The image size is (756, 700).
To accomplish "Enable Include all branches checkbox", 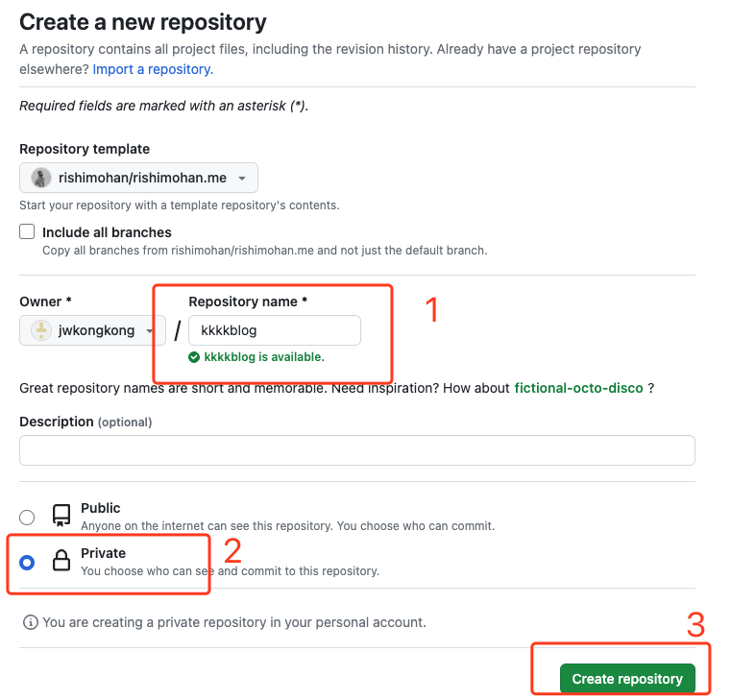I will (27, 231).
